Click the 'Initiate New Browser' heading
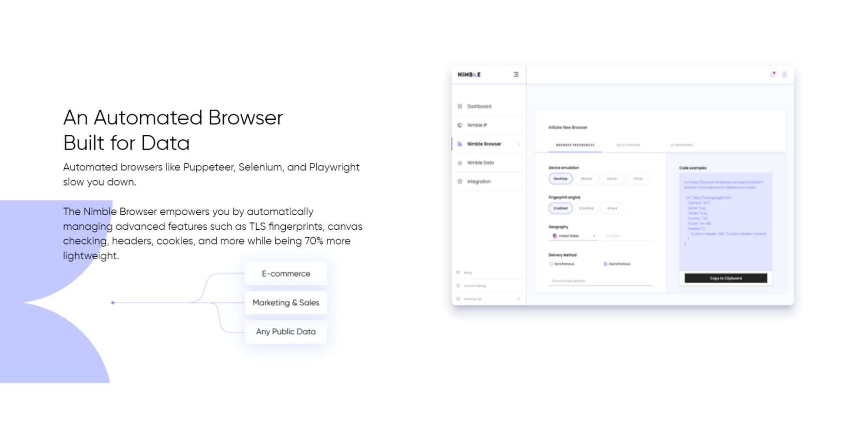Viewport: 868px width, 422px height. point(568,128)
